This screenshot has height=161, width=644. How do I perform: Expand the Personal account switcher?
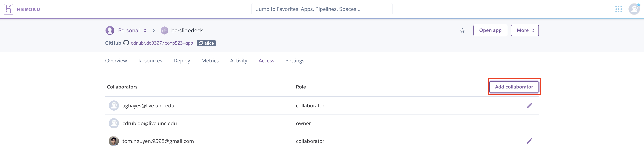[145, 31]
